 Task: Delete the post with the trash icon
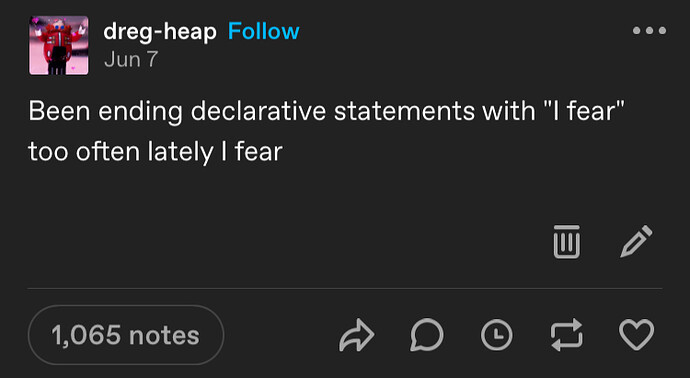566,242
